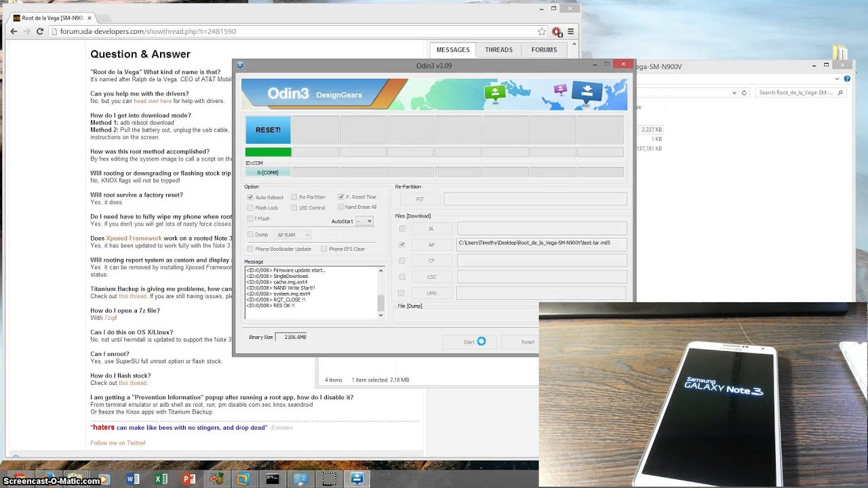
Task: Click the Message log scroll-down arrow
Action: [380, 315]
